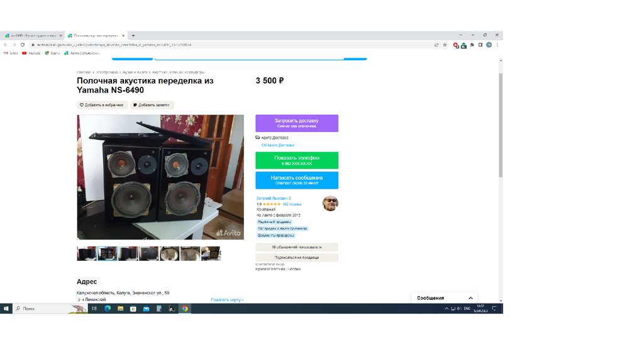Reload the Avito page
644x362 pixels.
tap(23, 45)
